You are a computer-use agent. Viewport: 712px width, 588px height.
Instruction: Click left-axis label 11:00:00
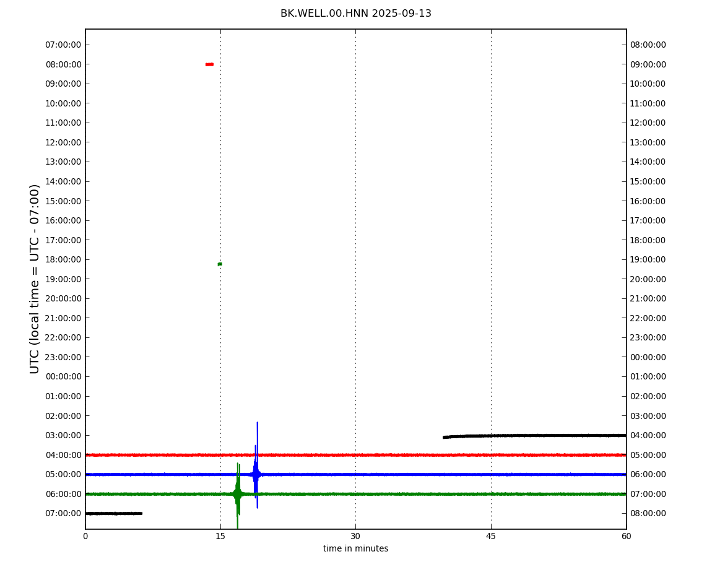point(64,123)
